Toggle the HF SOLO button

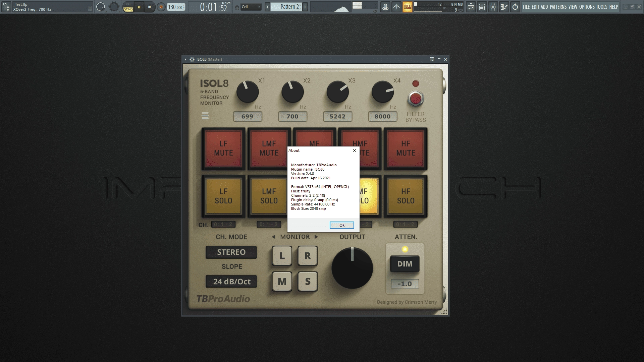click(406, 196)
